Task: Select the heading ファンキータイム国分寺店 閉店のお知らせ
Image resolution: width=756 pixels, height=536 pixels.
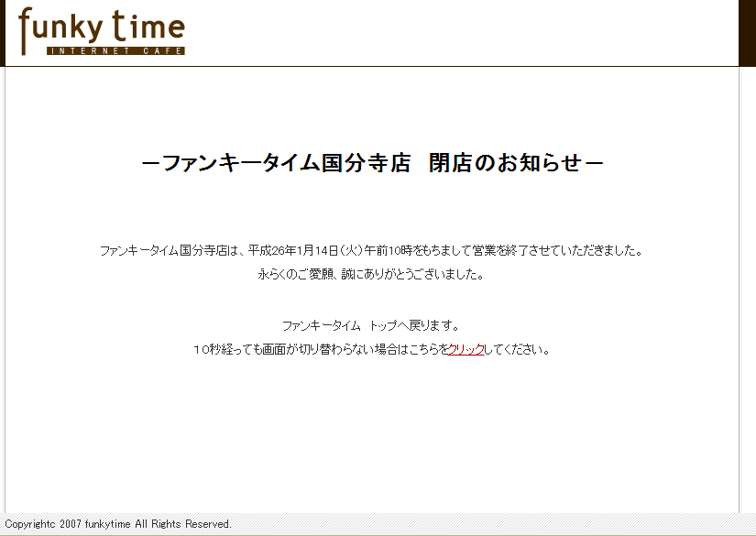Action: point(372,162)
